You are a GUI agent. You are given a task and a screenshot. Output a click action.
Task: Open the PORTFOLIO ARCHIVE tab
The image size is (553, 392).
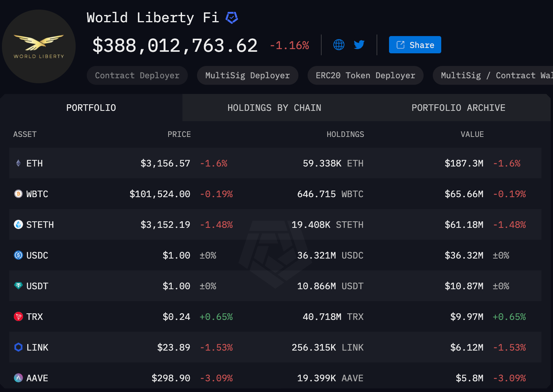pyautogui.click(x=459, y=108)
